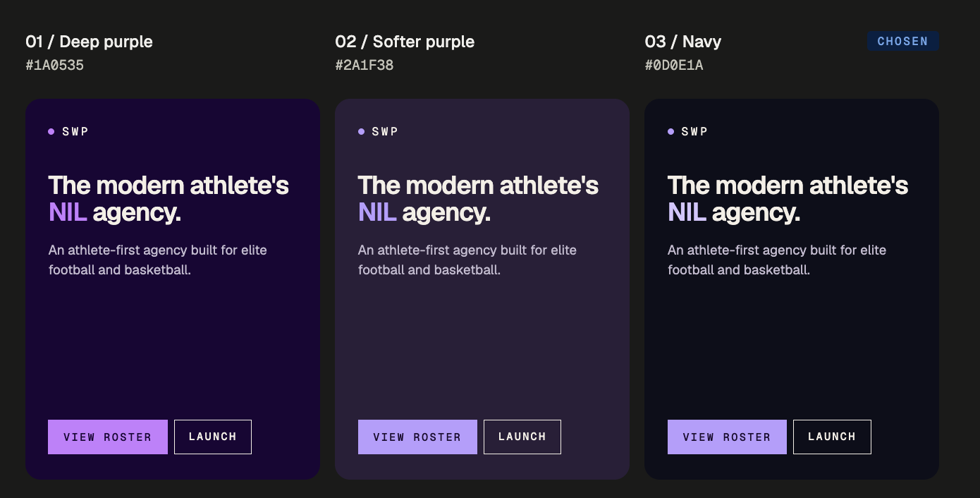Click the NIL word in the Navy card headline
The image size is (980, 498).
click(687, 212)
